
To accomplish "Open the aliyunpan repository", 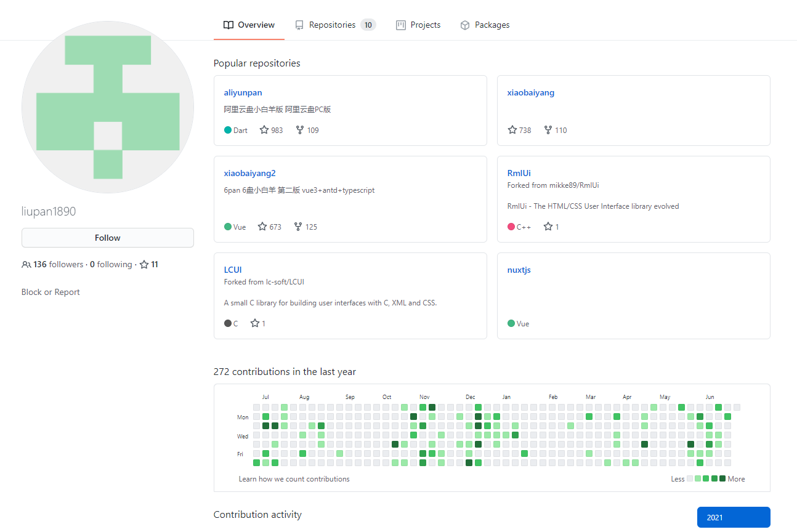I will [x=243, y=92].
